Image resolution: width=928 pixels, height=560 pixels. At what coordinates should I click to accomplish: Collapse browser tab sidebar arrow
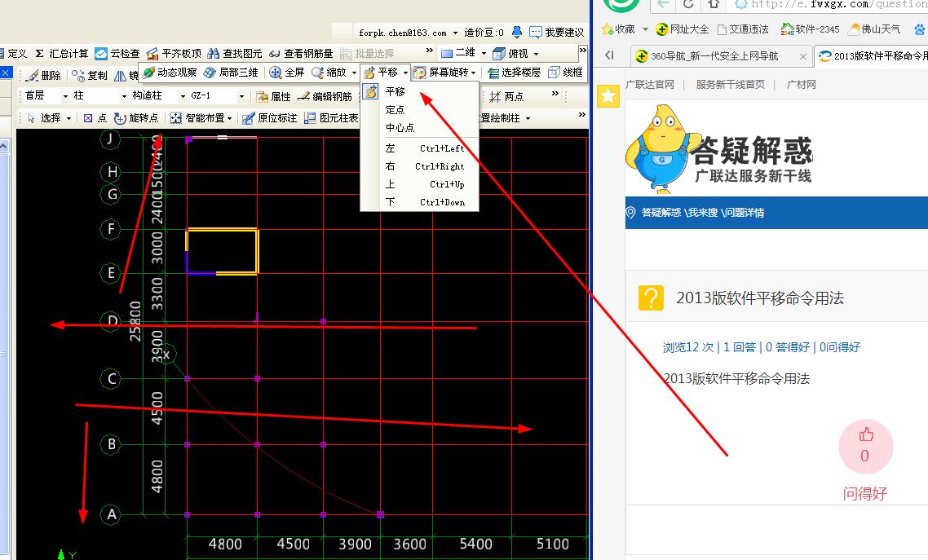[x=609, y=55]
